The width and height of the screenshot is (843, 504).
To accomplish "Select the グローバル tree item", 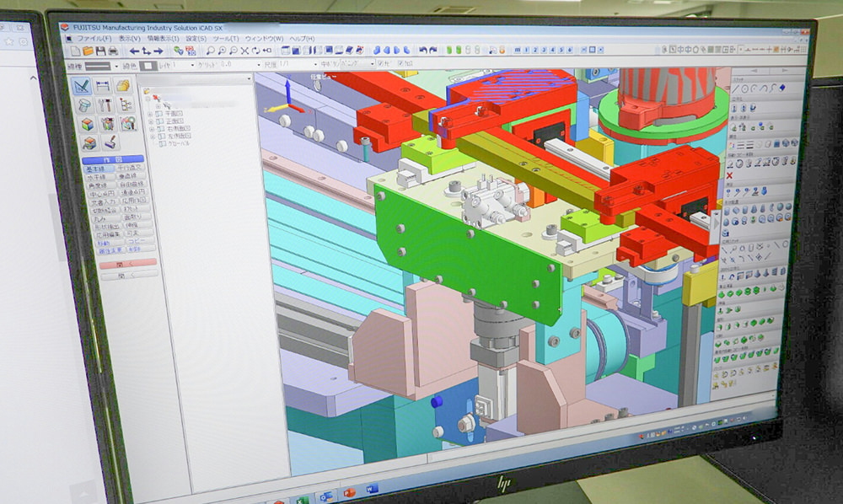I will point(180,144).
